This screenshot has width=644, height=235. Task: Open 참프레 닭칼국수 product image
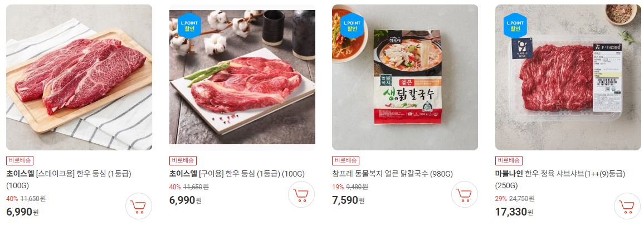(405, 77)
